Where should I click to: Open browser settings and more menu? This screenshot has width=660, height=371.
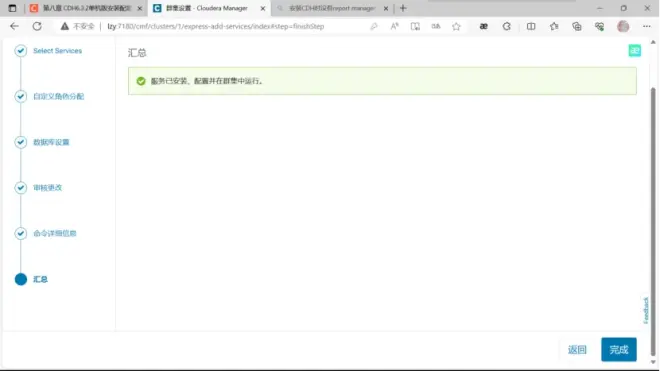coord(647,27)
